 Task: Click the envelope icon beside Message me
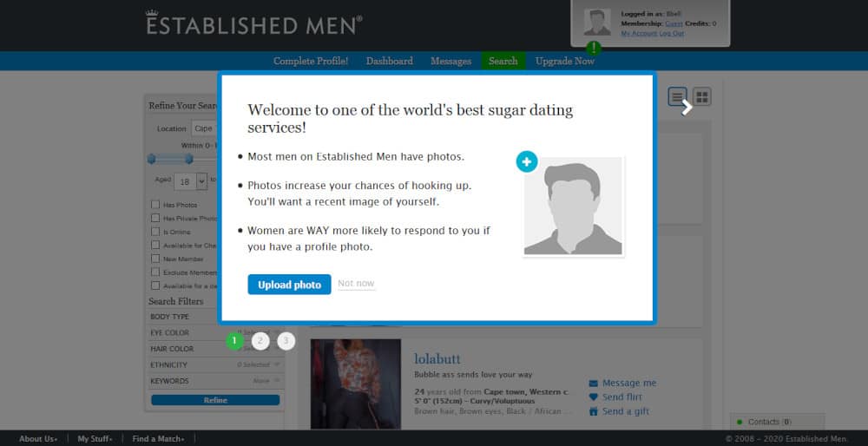[594, 383]
